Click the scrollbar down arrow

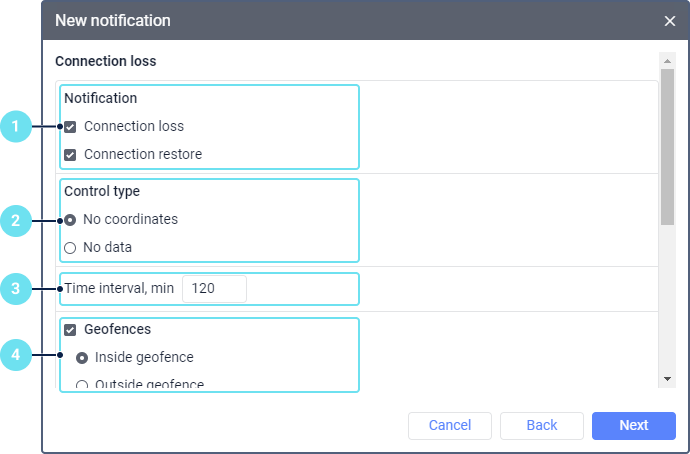click(667, 379)
